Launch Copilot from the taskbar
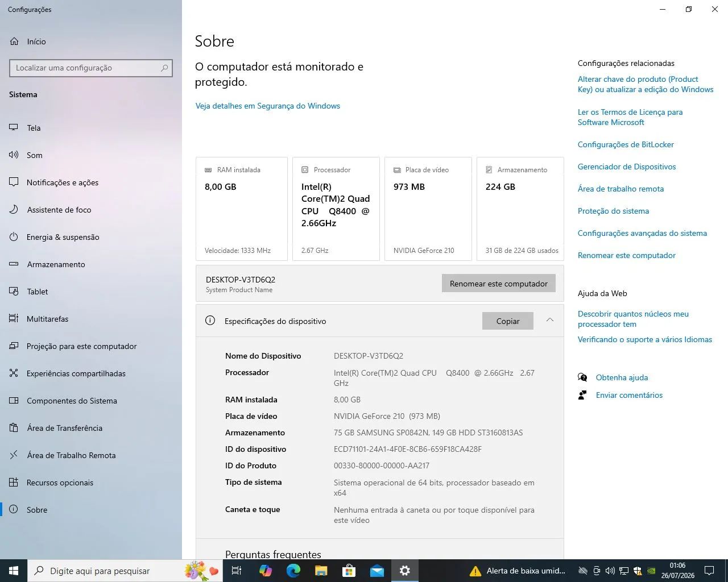The width and height of the screenshot is (728, 582). 266,571
